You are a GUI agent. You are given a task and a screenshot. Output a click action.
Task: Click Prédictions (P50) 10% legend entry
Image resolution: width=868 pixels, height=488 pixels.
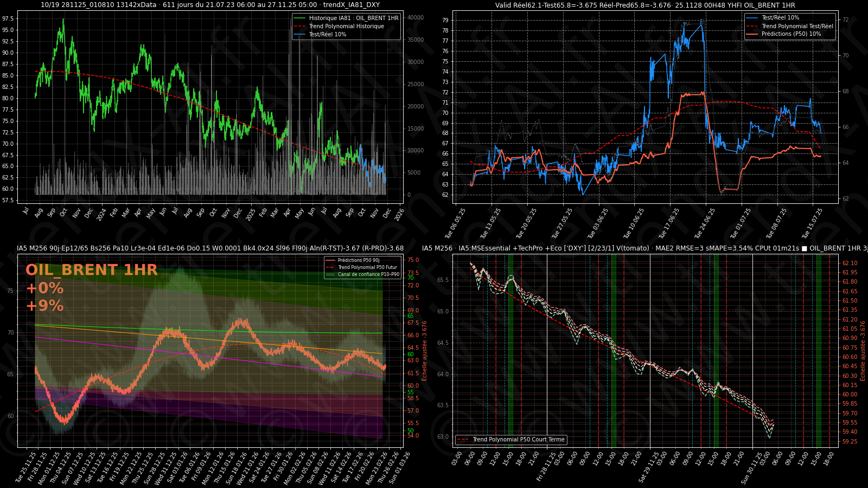click(791, 34)
